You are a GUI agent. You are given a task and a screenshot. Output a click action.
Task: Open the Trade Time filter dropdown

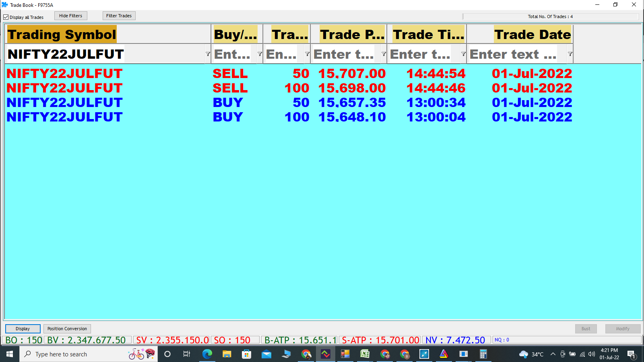pyautogui.click(x=463, y=54)
